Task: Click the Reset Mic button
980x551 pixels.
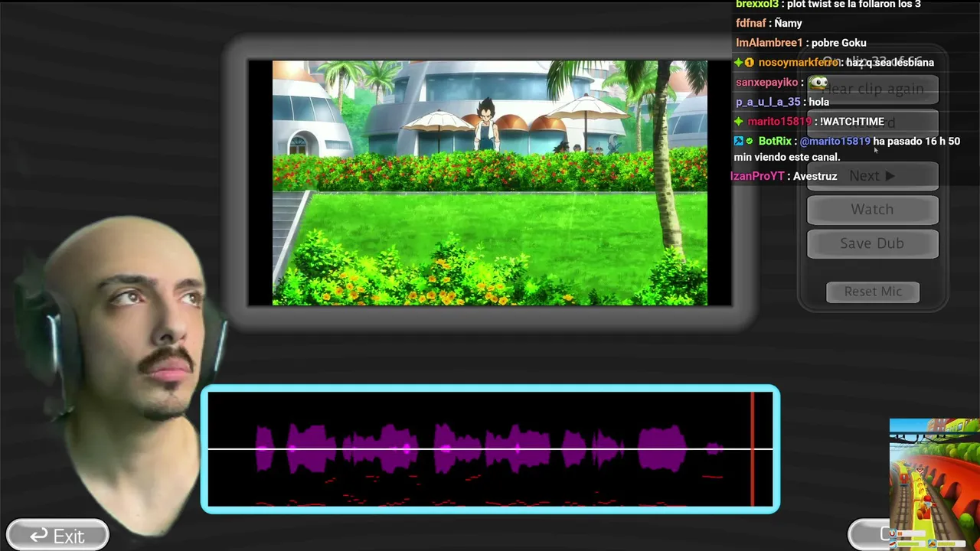Action: coord(873,292)
